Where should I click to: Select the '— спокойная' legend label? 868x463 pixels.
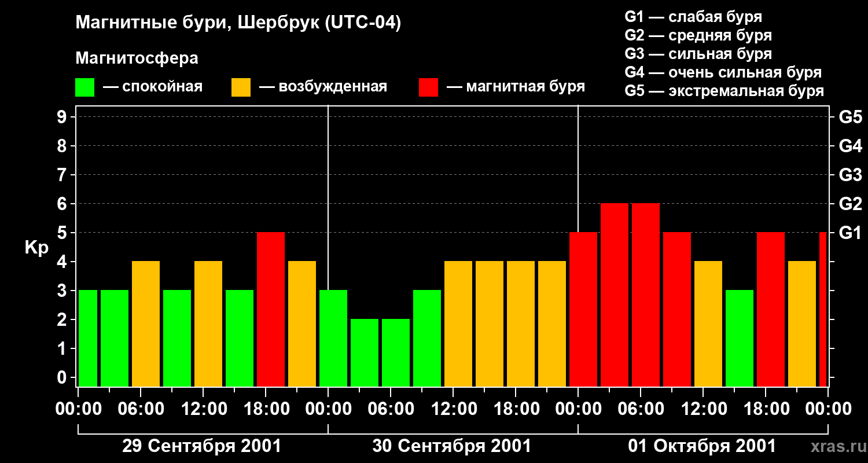pos(153,87)
